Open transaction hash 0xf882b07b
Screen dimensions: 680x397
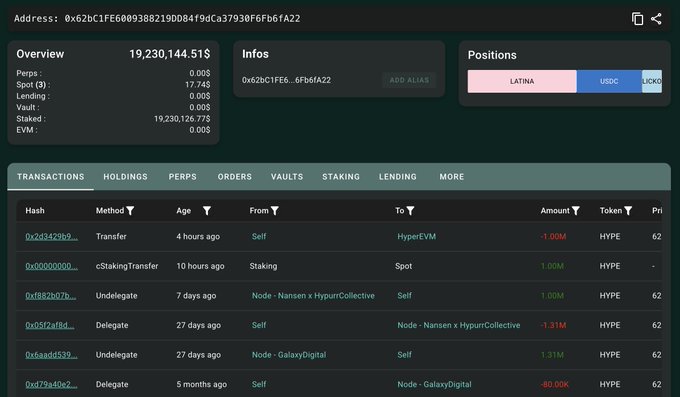pyautogui.click(x=51, y=295)
